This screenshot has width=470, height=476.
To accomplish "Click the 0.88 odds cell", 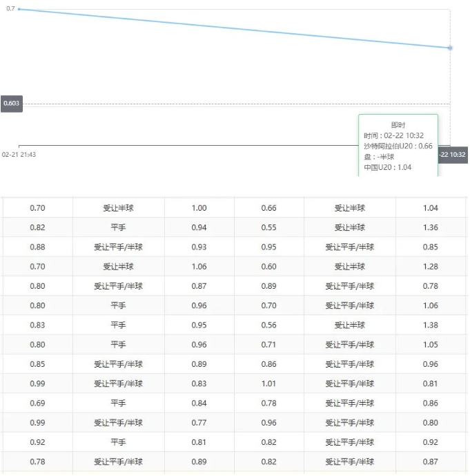I will coord(37,247).
